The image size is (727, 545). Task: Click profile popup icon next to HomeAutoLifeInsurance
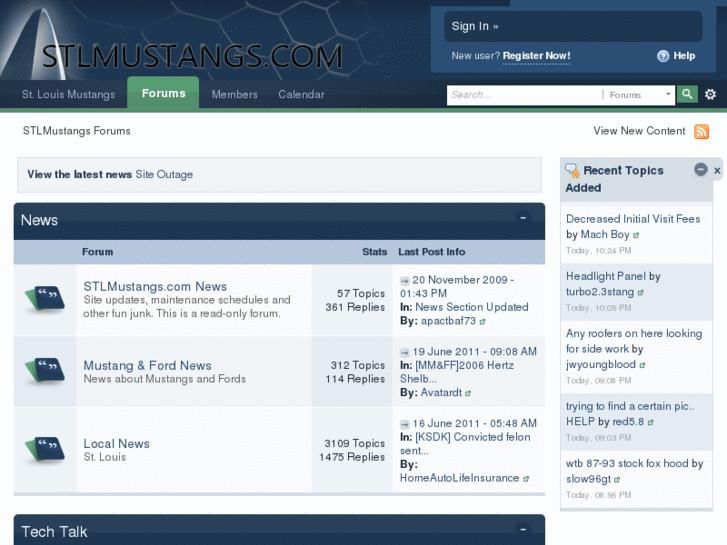[x=526, y=479]
